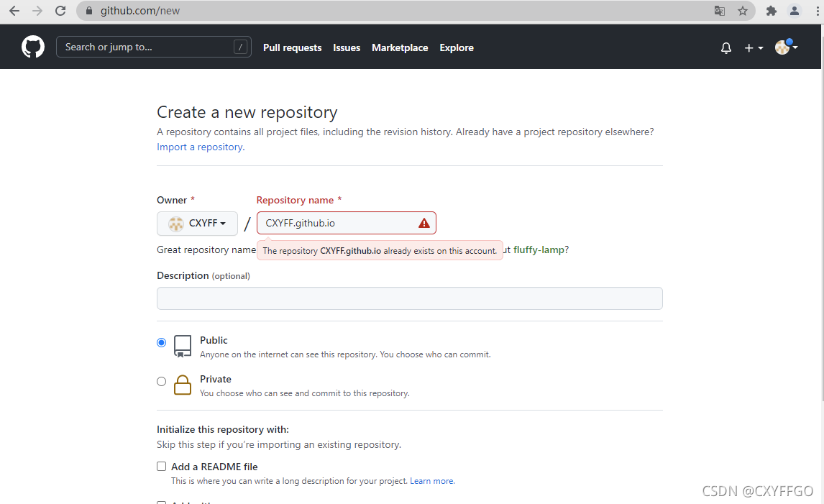Click the Private lock icon
The height and width of the screenshot is (504, 824).
(x=183, y=385)
